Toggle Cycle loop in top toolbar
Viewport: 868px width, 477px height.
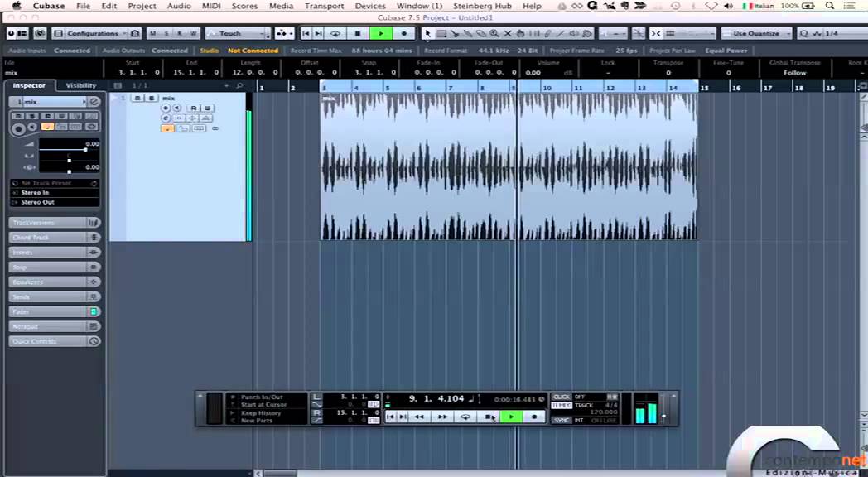click(x=335, y=34)
